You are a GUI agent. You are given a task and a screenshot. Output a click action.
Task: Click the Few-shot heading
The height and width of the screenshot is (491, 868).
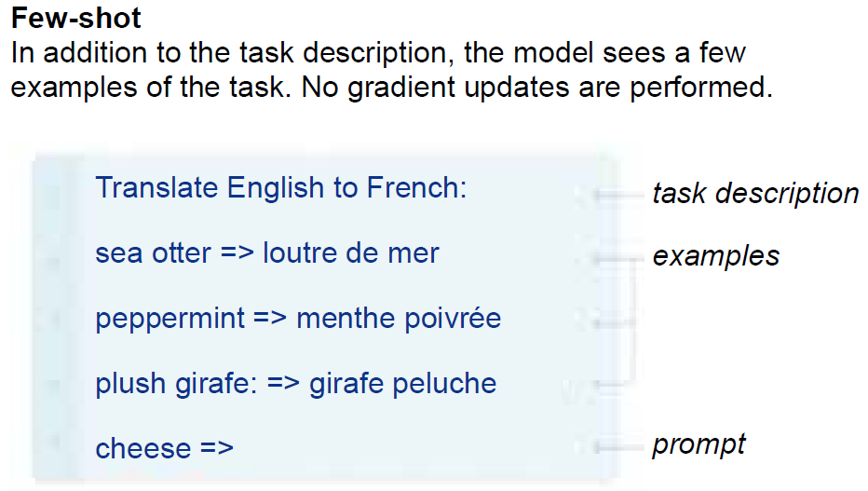coord(75,18)
